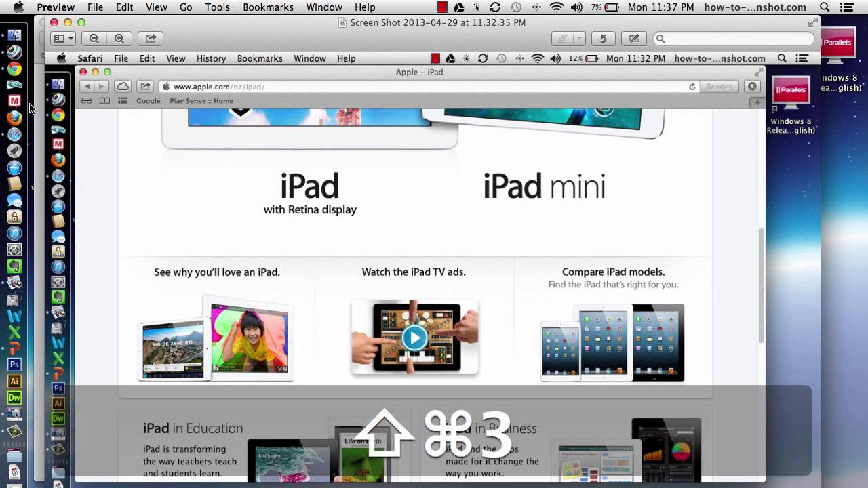Image resolution: width=868 pixels, height=488 pixels.
Task: Open Preview's Edit menu
Action: tap(124, 7)
